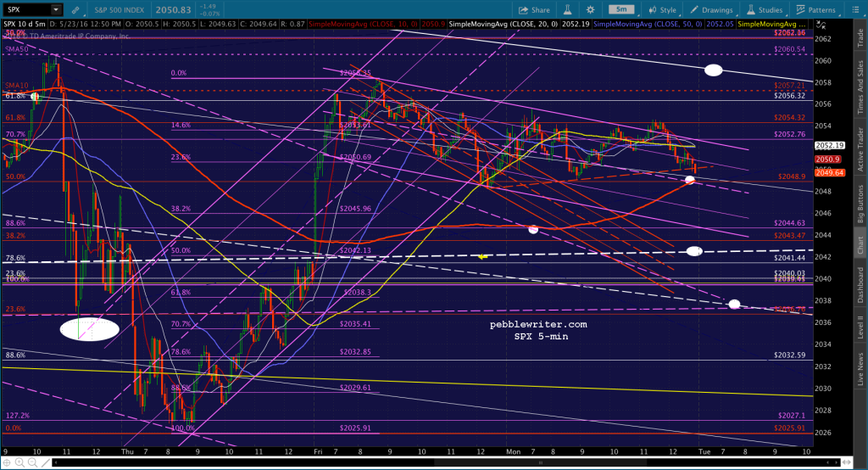Type in the SPX symbol input field

click(x=26, y=9)
